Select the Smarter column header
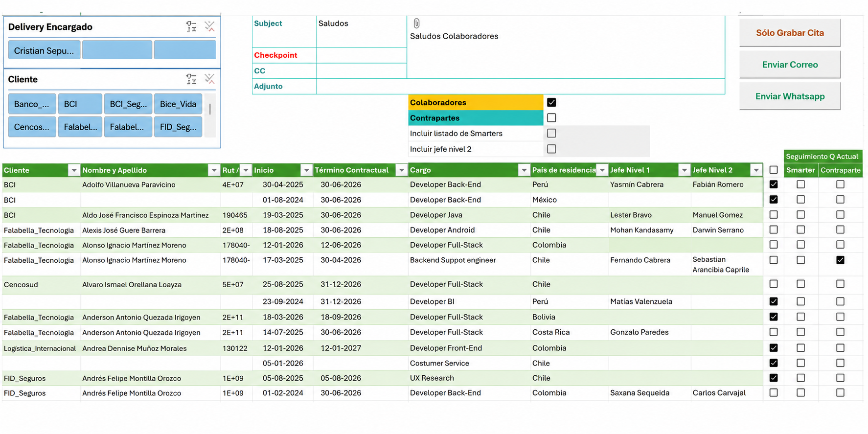Image resolution: width=868 pixels, height=434 pixels. click(x=800, y=170)
